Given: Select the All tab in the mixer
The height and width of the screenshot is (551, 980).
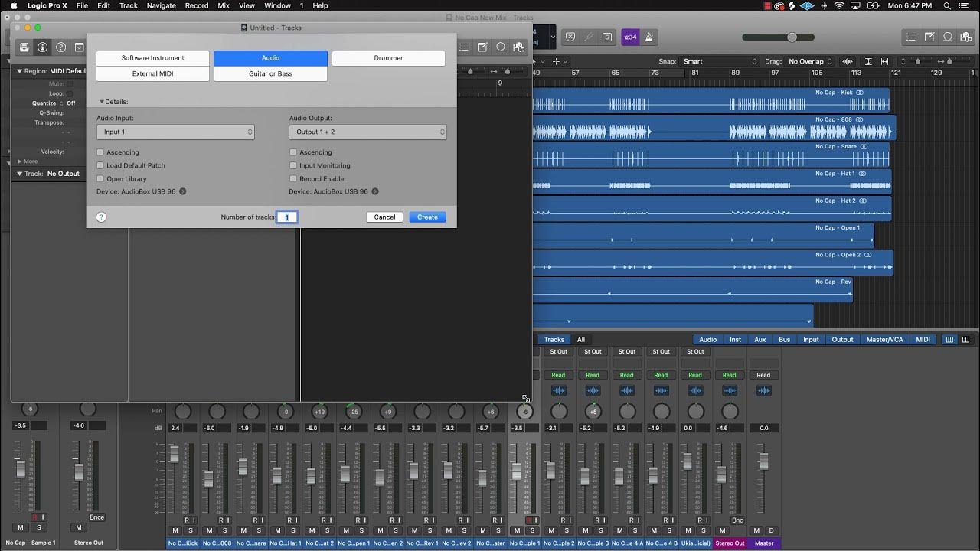Looking at the screenshot, I should coord(581,340).
